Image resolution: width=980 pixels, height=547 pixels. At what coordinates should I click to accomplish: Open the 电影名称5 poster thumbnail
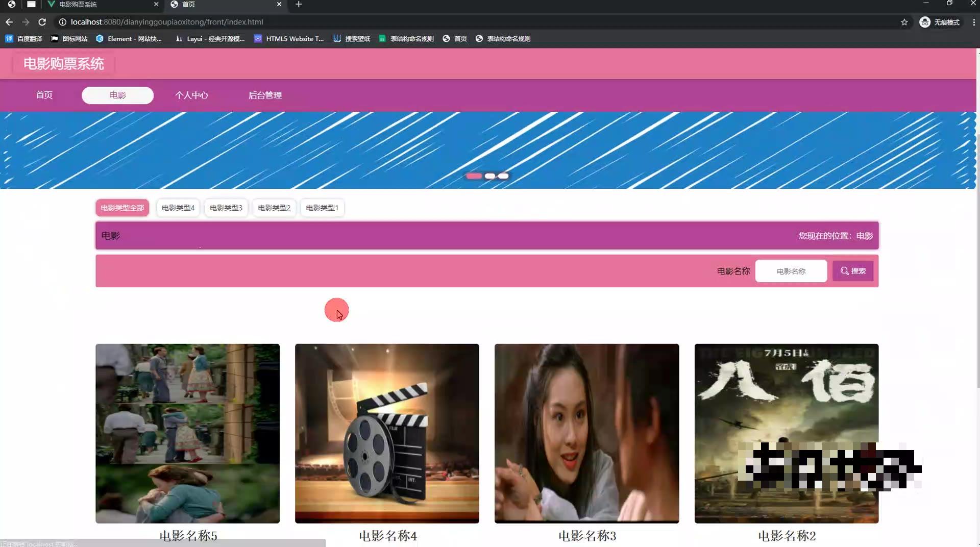pos(187,433)
